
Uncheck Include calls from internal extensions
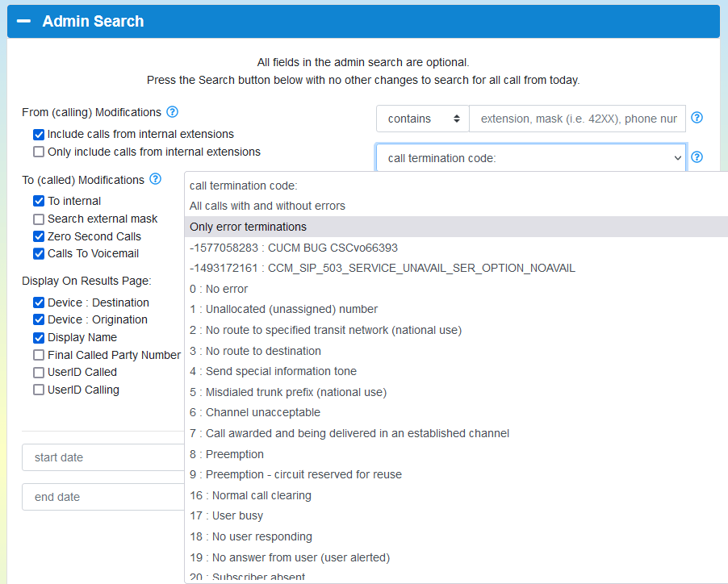[39, 135]
